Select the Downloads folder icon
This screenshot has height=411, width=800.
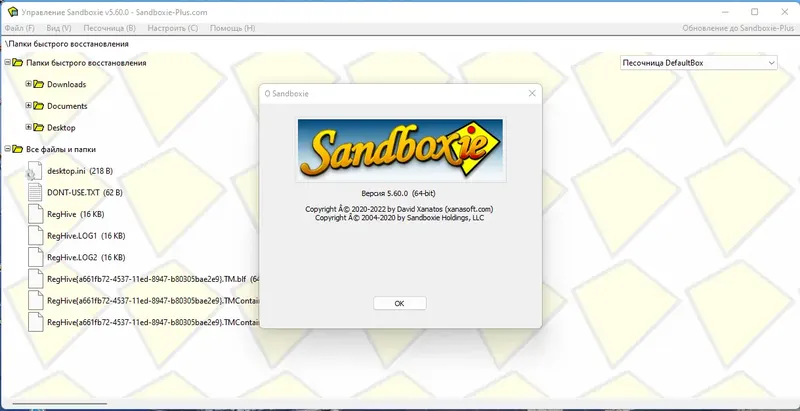tap(39, 84)
